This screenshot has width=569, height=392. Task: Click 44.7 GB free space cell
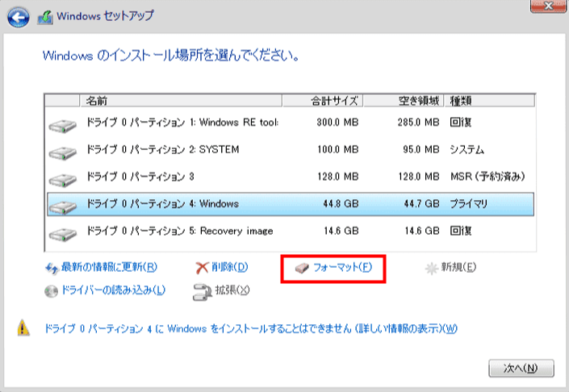(x=421, y=204)
